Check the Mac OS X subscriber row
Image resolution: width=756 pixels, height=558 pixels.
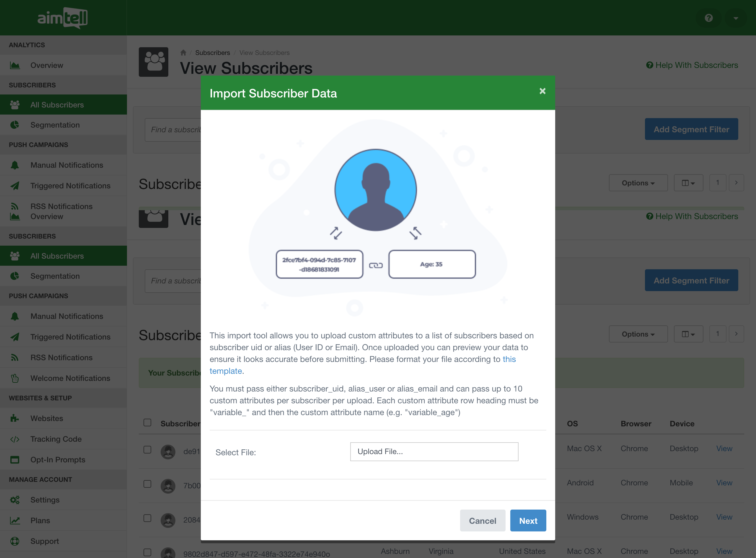coord(147,450)
